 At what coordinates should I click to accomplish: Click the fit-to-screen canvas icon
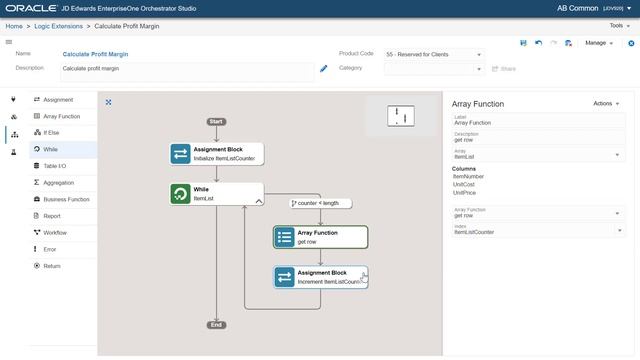[x=109, y=102]
